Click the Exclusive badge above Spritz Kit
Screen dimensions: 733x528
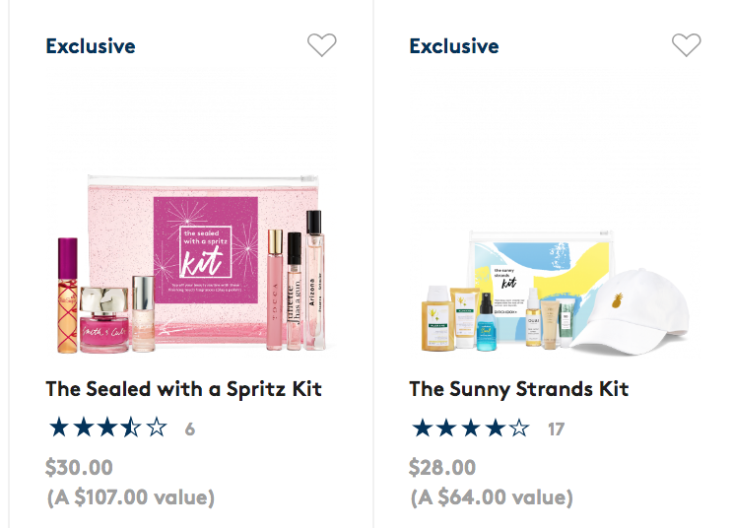[90, 46]
